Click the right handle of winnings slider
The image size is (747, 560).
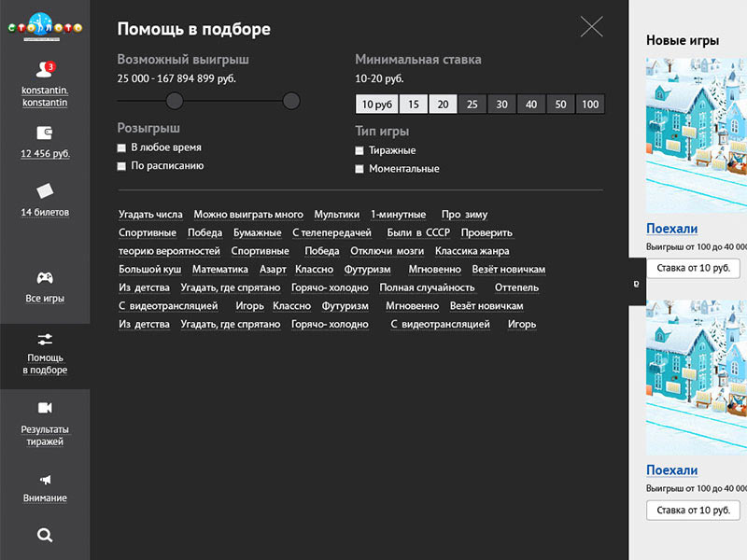click(291, 101)
